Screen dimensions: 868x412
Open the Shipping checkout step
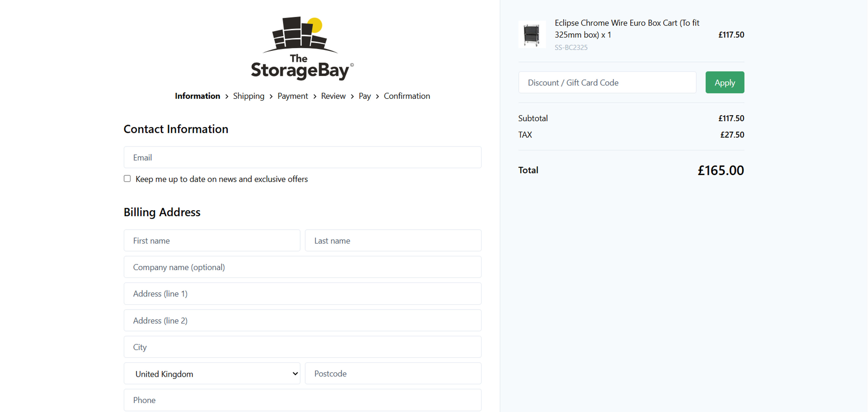click(x=249, y=96)
